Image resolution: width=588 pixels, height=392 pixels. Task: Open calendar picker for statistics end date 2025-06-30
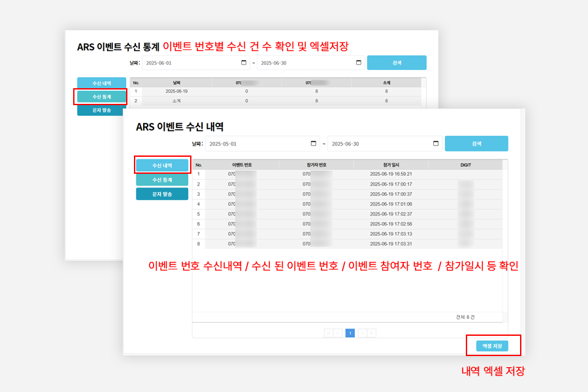click(x=359, y=63)
